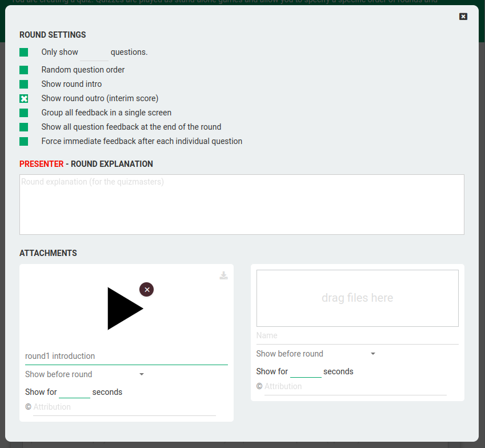Enable the Only show questions limit
This screenshot has width=485, height=448.
23,52
